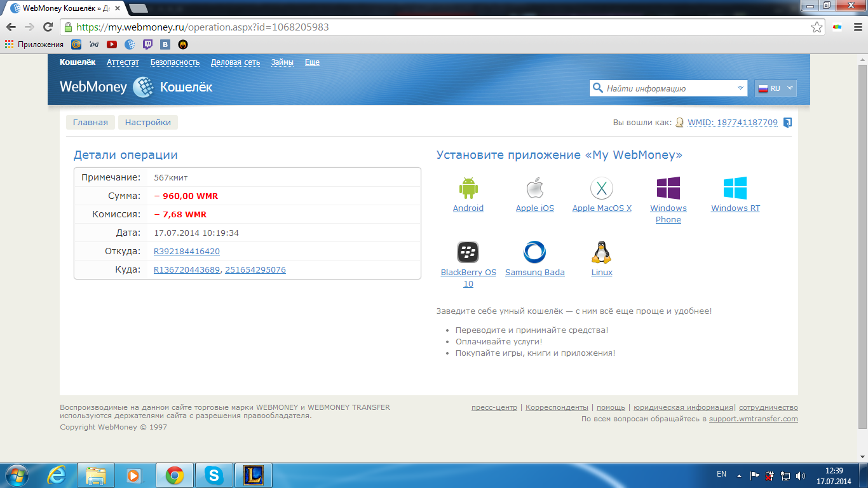Open Skype from the taskbar
868x488 pixels.
point(214,475)
